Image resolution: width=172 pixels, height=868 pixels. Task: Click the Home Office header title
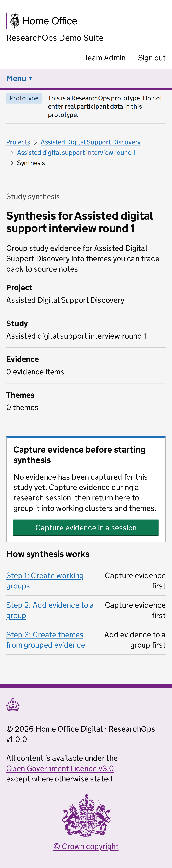pyautogui.click(x=50, y=21)
